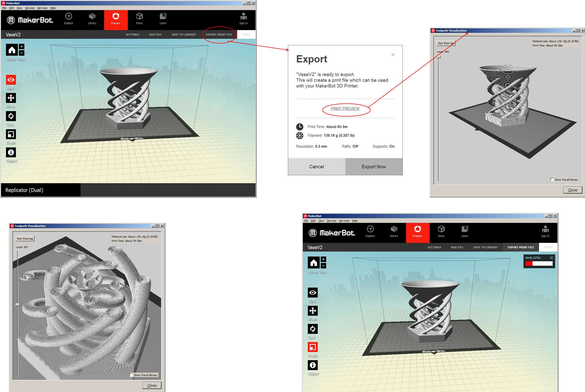
Task: Open the Store cube icon in the top-left window
Action: (139, 16)
